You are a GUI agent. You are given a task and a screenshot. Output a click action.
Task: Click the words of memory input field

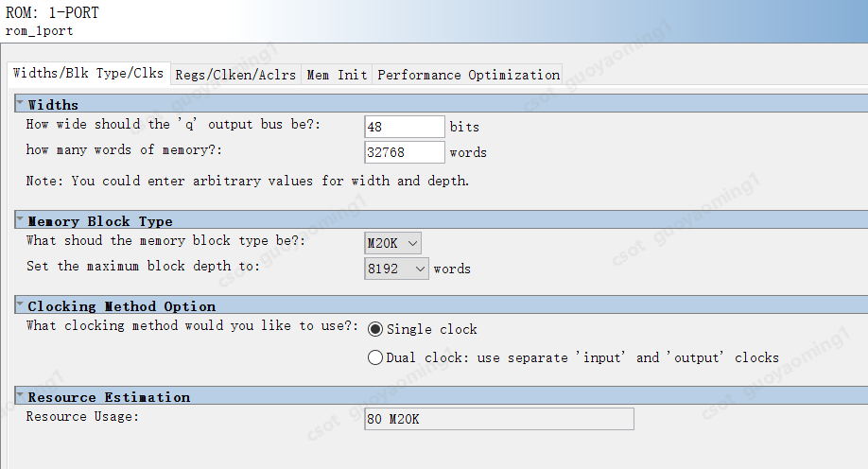(x=404, y=152)
